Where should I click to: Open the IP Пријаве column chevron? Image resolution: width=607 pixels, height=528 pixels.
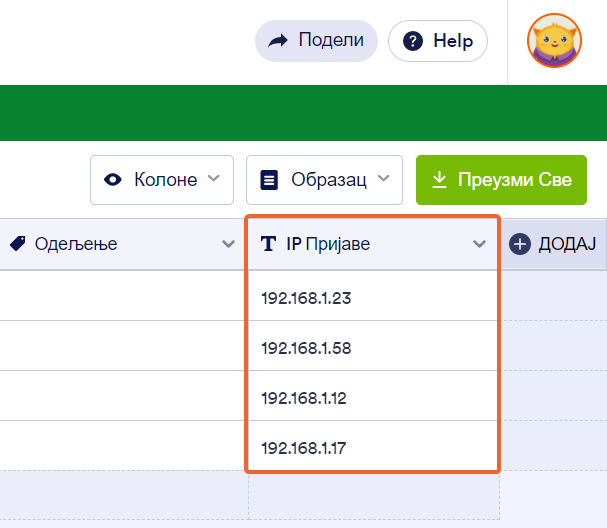click(x=479, y=244)
